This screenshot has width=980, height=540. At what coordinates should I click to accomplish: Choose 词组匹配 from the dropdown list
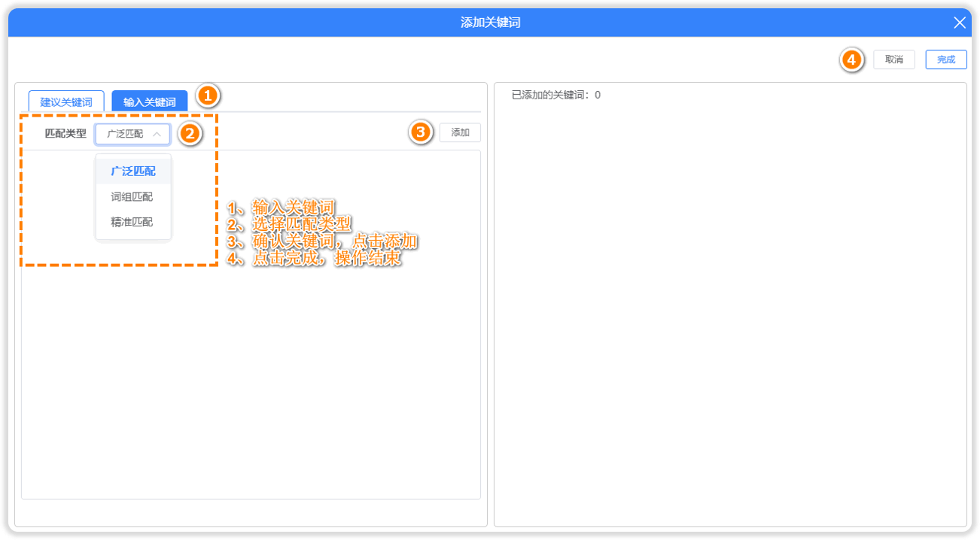click(x=132, y=197)
